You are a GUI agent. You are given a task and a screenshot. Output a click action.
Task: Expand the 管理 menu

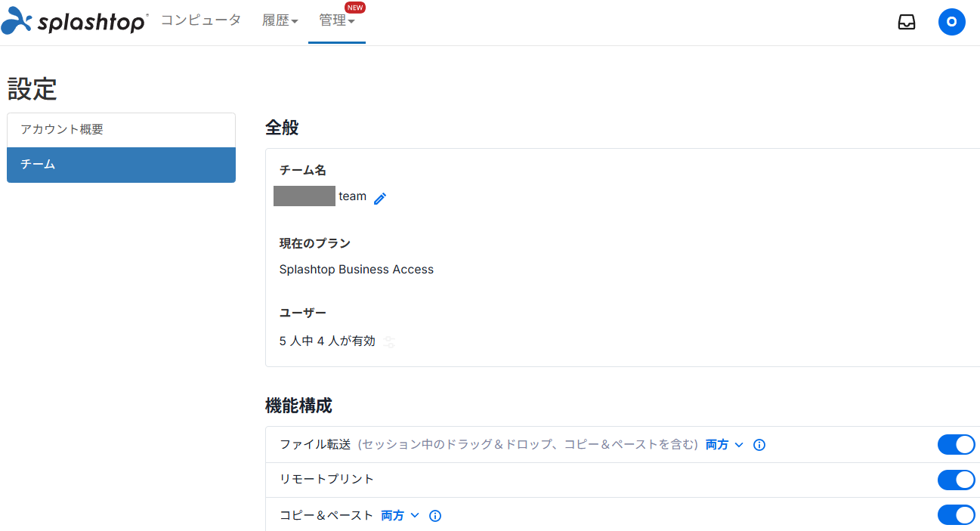click(337, 21)
